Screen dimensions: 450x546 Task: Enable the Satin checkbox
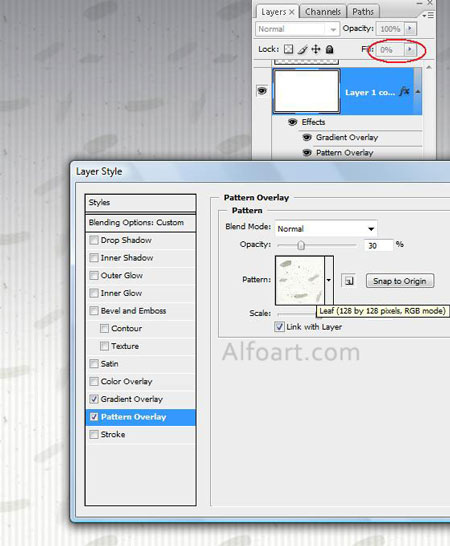(x=94, y=364)
